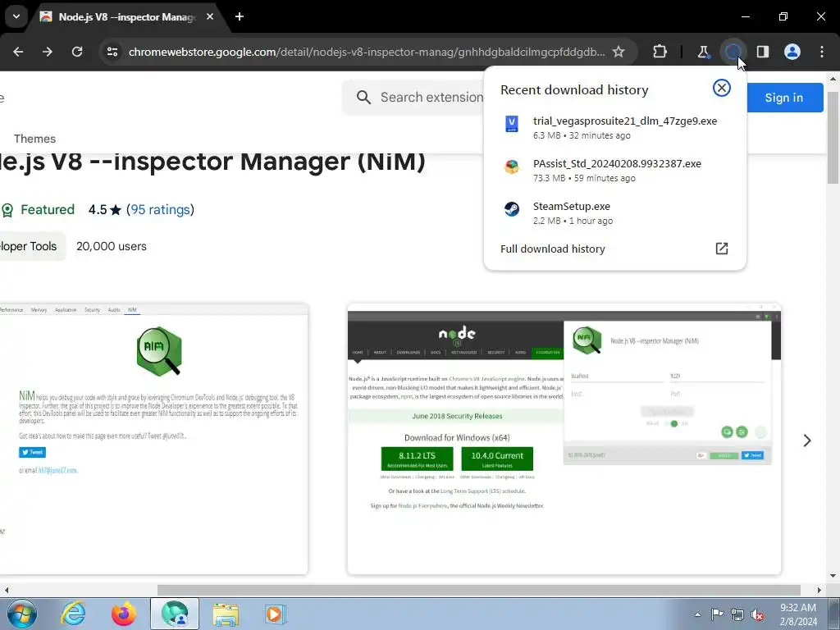Show hidden system tray icons

(x=697, y=614)
